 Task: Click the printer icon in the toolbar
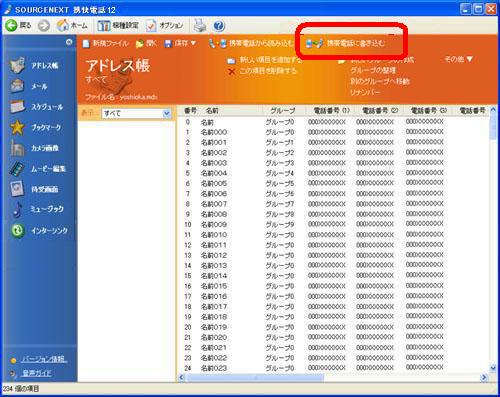(x=200, y=25)
